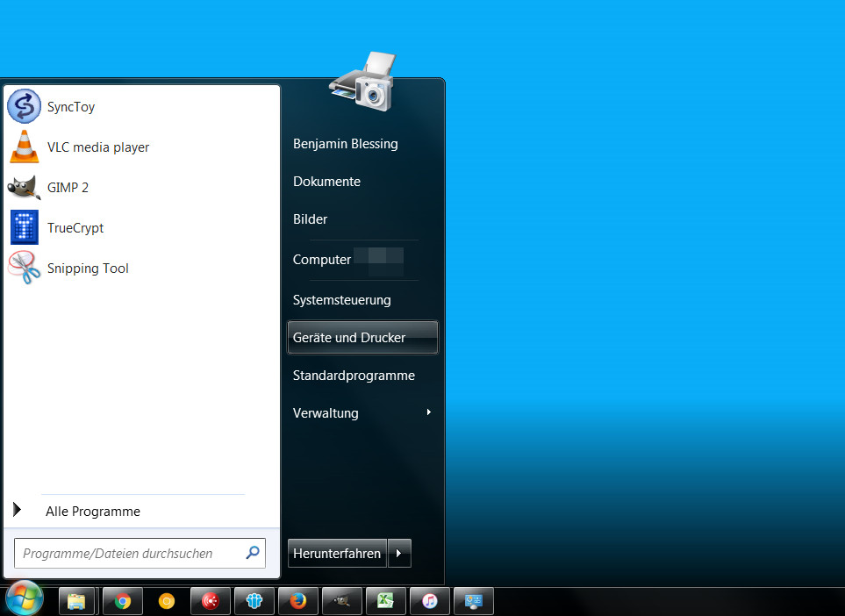845x616 pixels.
Task: Open iTunes from the taskbar
Action: tap(430, 600)
